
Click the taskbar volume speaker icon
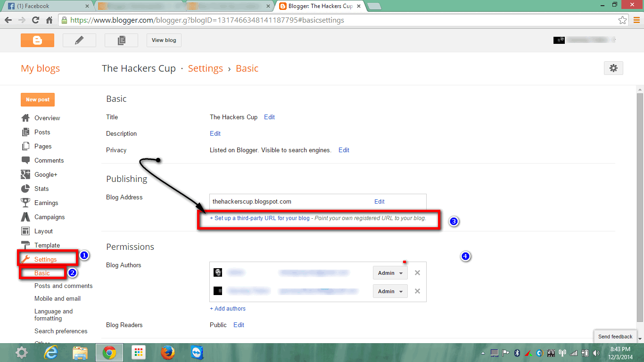tap(596, 353)
